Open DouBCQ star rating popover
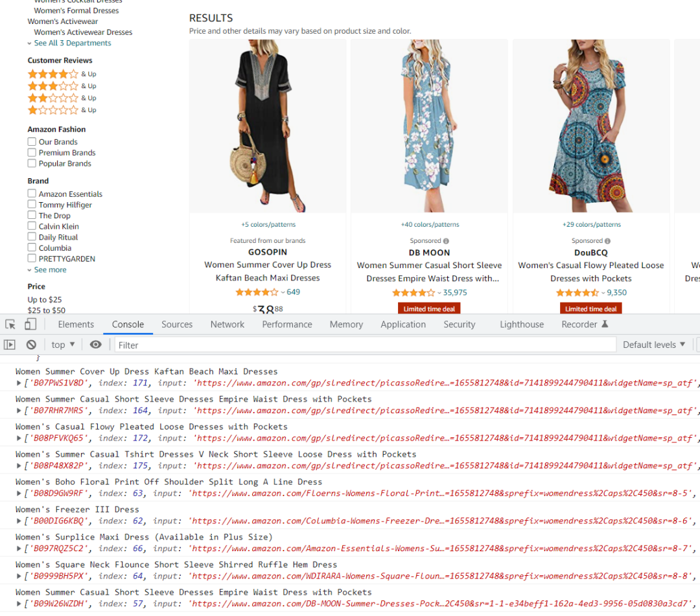This screenshot has width=700, height=616. coord(580,293)
